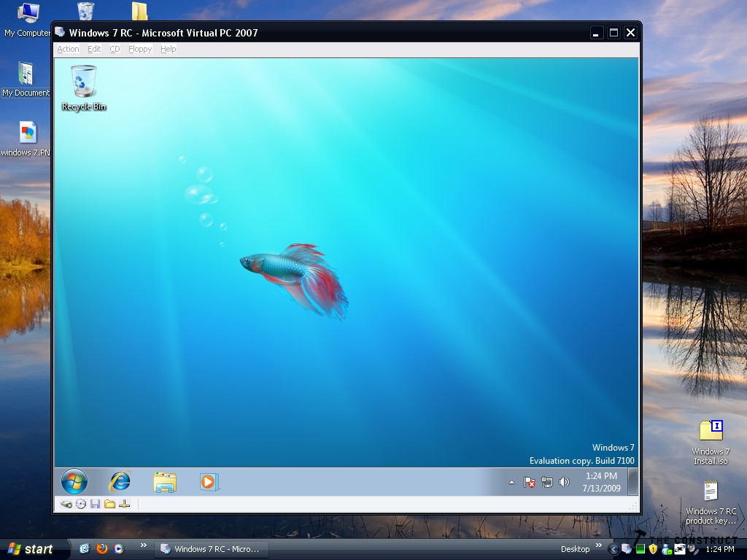
Task: Select the Recycle Bin in Windows 7 guest
Action: point(83,88)
